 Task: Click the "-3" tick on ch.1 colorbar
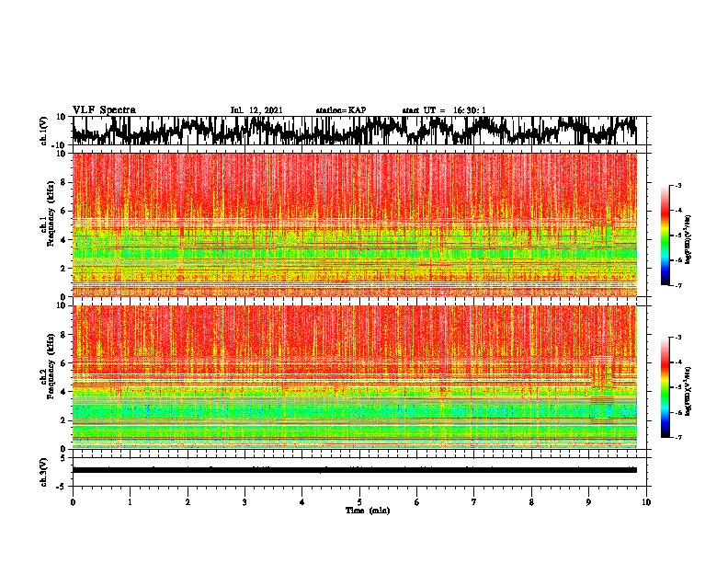(x=678, y=186)
